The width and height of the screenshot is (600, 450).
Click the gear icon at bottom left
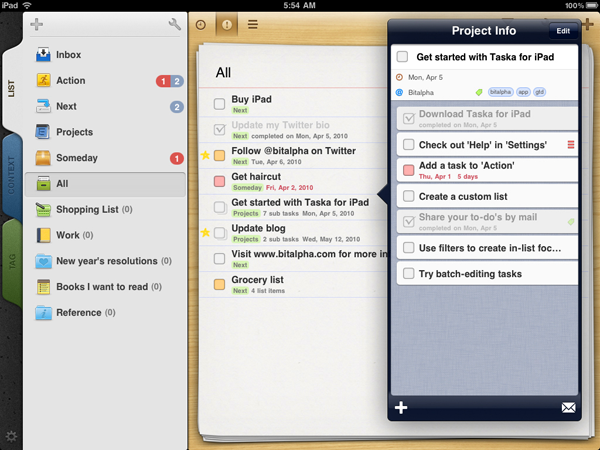point(11,436)
